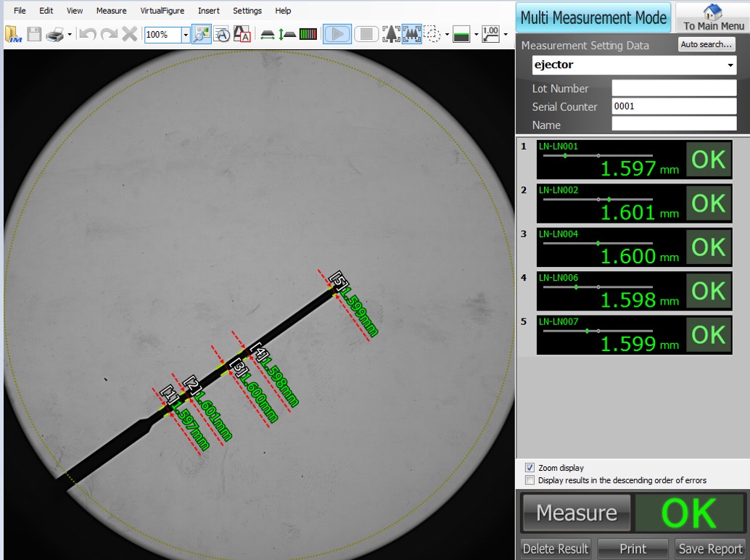750x560 pixels.
Task: Open the 100% zoom level dropdown
Action: (186, 34)
